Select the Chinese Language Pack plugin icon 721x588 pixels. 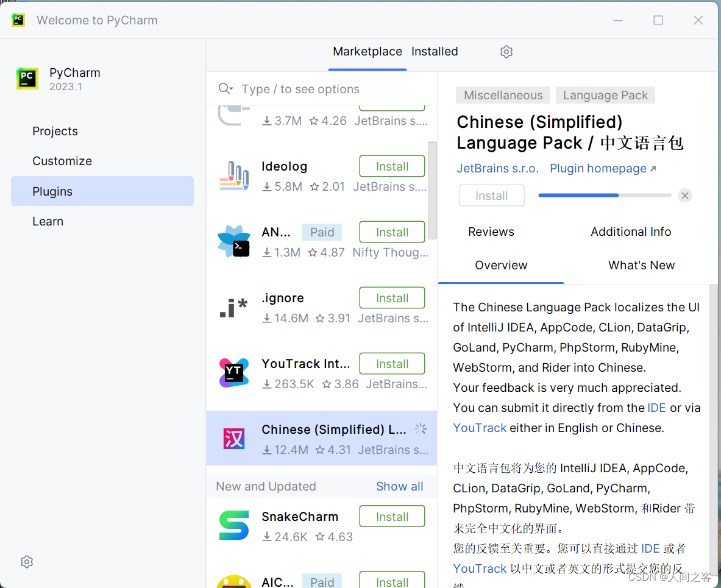point(234,439)
